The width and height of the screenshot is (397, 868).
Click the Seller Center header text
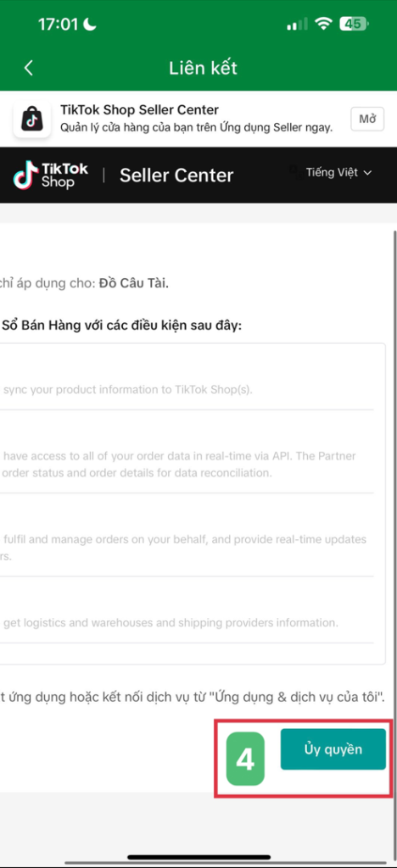[176, 175]
